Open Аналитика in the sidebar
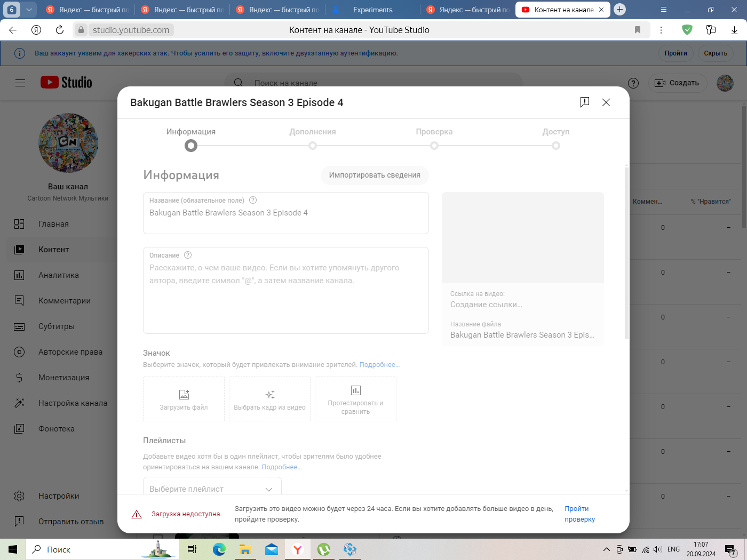This screenshot has width=747, height=560. tap(61, 275)
